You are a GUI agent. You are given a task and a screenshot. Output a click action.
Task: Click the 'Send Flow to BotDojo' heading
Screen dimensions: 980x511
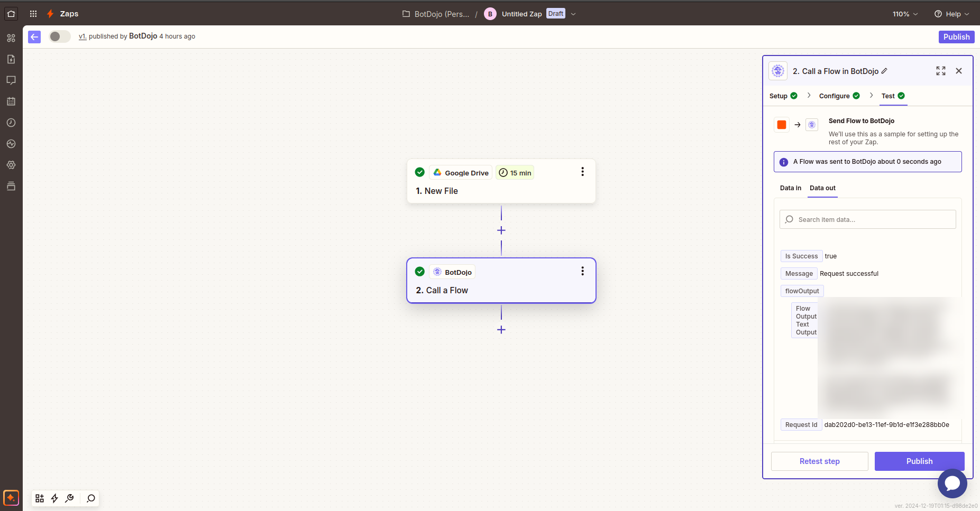pyautogui.click(x=861, y=121)
